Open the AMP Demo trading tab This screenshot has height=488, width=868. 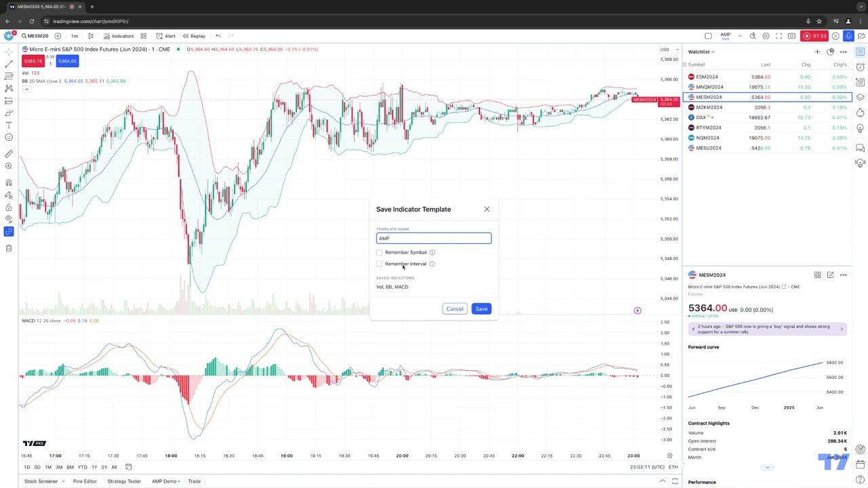pyautogui.click(x=165, y=481)
